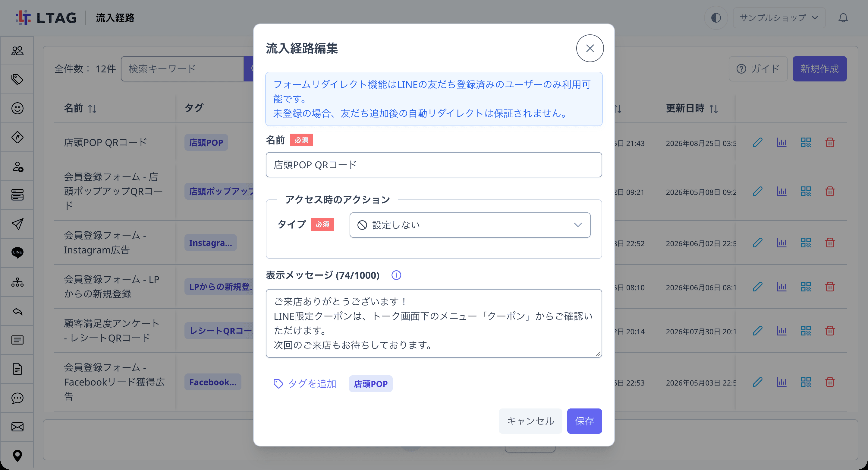Open the タイプ dropdown showing 設定しない
This screenshot has height=470, width=868.
pos(470,225)
